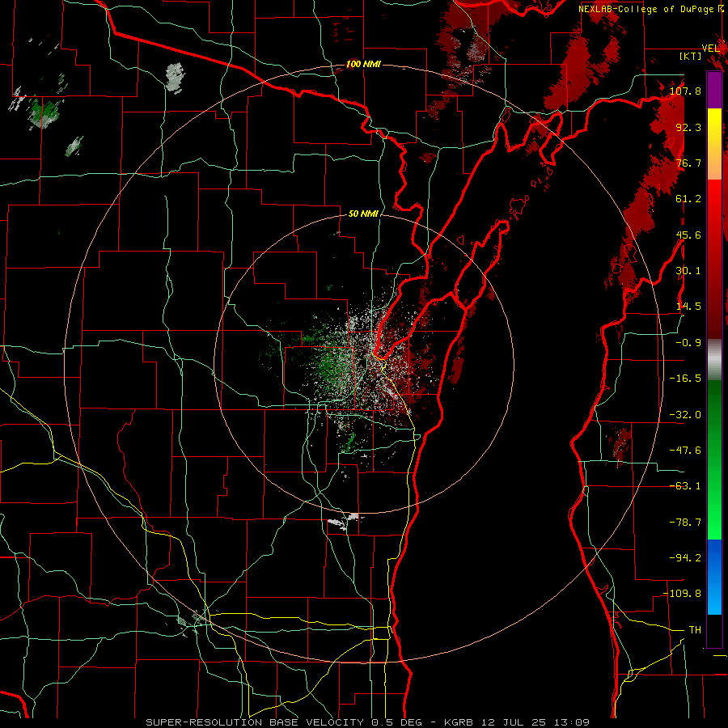Click the 92.3 velocity scale value
Viewport: 728px width, 728px height.
688,127
